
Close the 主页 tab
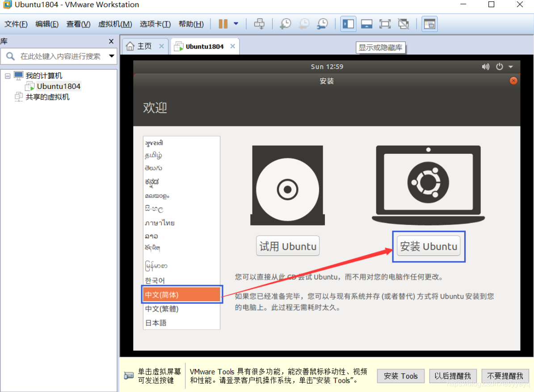[162, 46]
